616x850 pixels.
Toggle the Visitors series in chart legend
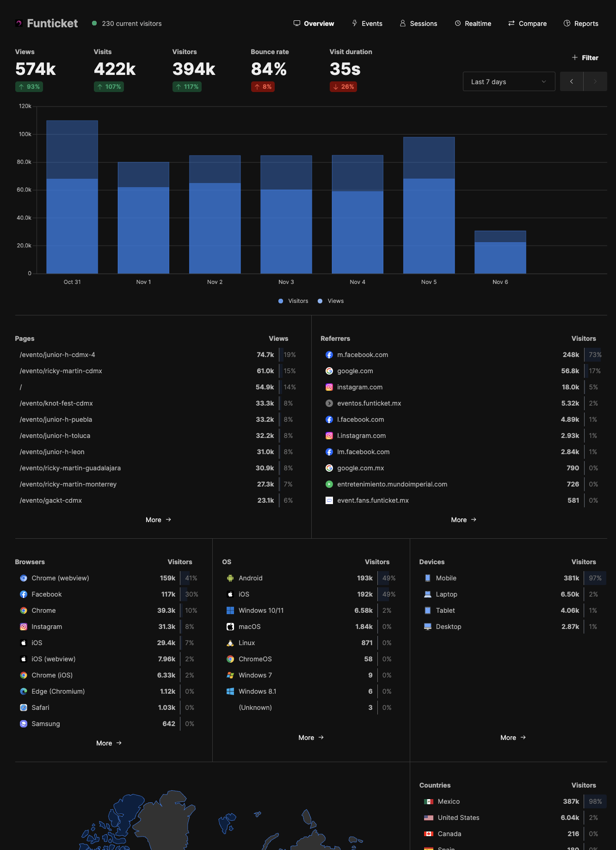[x=293, y=301]
